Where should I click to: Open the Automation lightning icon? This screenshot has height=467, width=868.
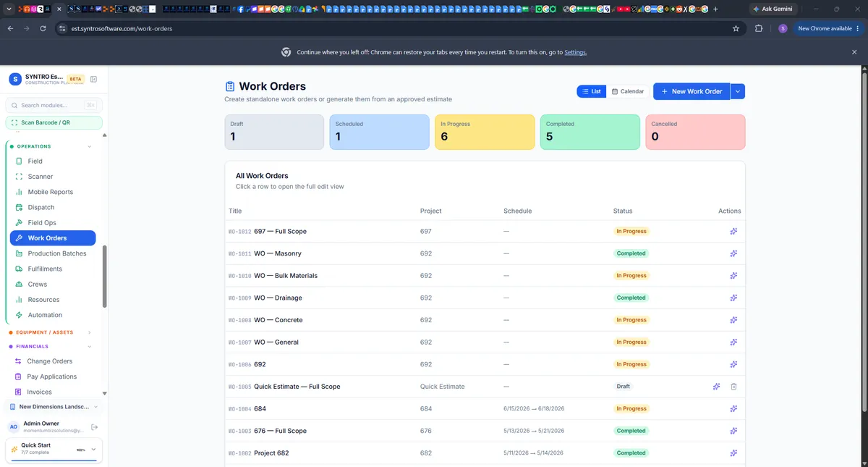(x=19, y=315)
